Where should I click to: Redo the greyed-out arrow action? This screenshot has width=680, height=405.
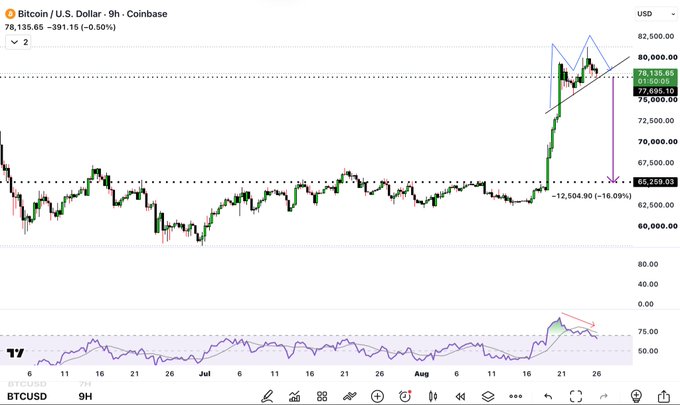coord(604,396)
